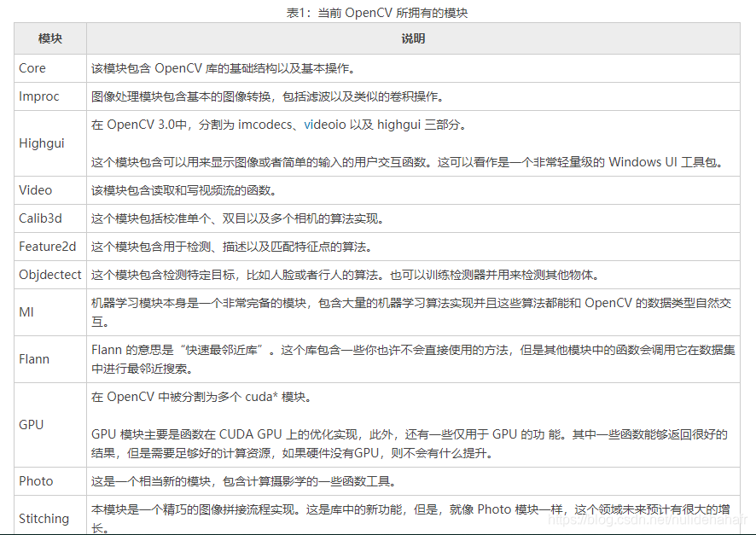Image resolution: width=756 pixels, height=535 pixels.
Task: Click the Video description 读取和写视频流的函数
Action: [x=184, y=190]
